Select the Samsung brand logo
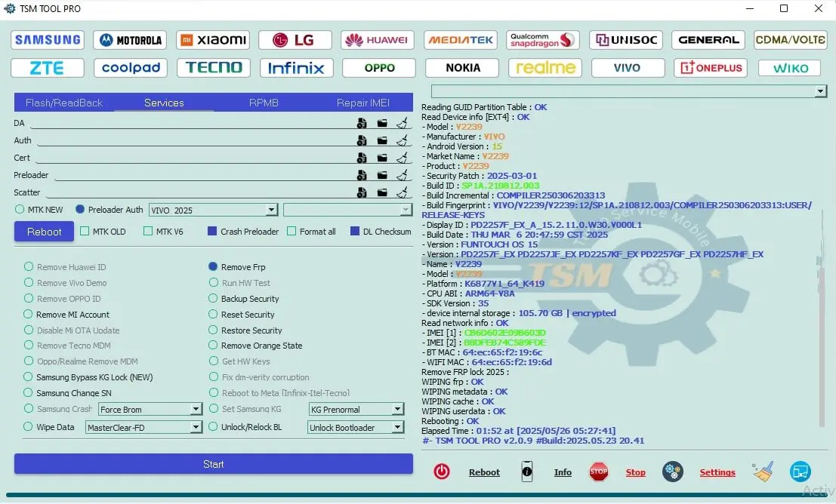Image resolution: width=836 pixels, height=504 pixels. click(48, 40)
